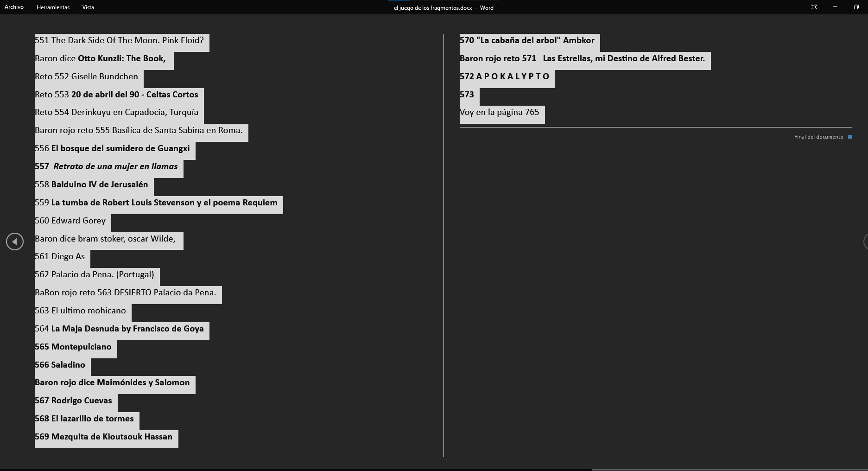Click the '558 Balduino IV de Jerusalén' line
The image size is (868, 471).
coord(91,185)
